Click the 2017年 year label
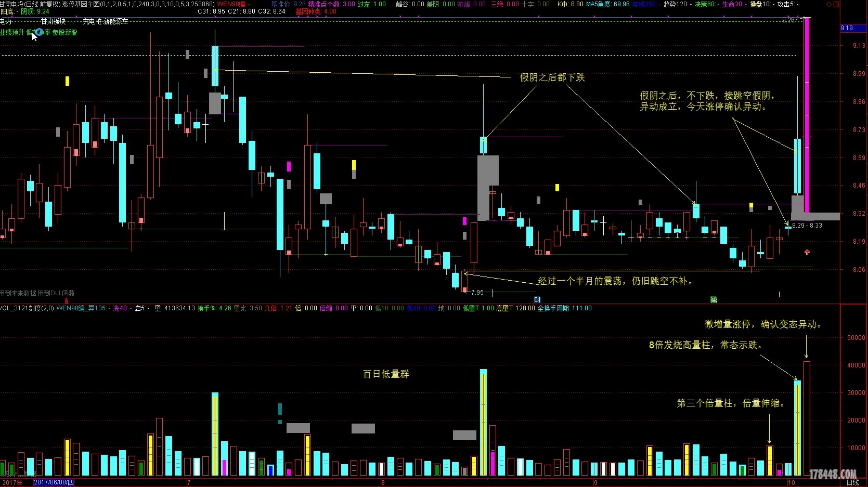 point(11,483)
